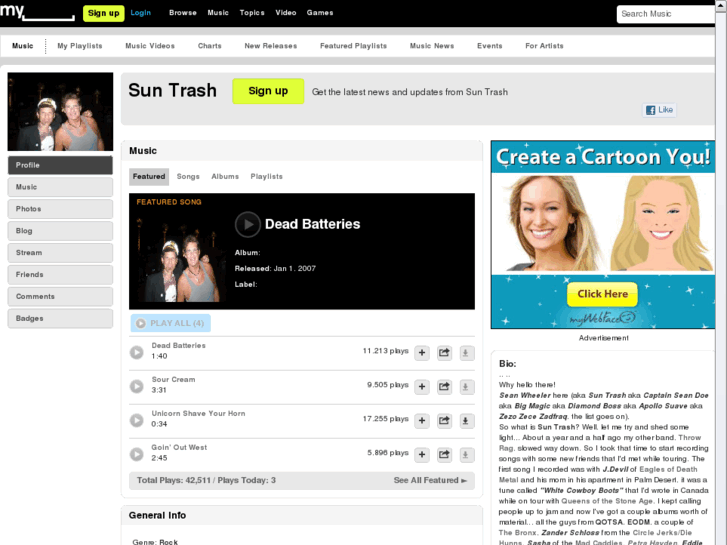This screenshot has height=545, width=727.
Task: Like Sun Trash on Facebook
Action: click(x=659, y=110)
